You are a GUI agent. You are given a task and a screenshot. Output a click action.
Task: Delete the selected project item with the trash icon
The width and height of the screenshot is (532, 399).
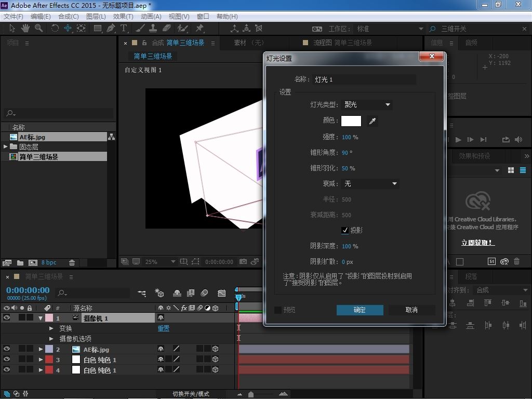[x=72, y=262]
